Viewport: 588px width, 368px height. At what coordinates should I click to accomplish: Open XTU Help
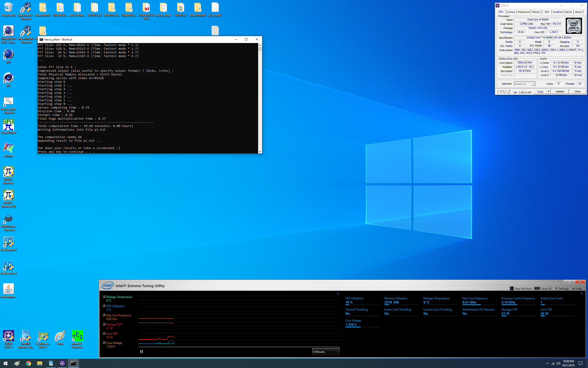click(577, 288)
